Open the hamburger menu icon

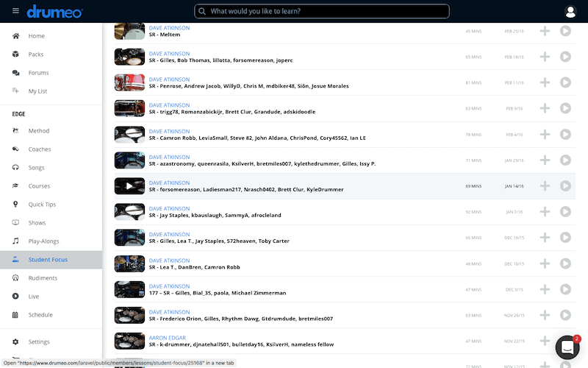pos(15,11)
